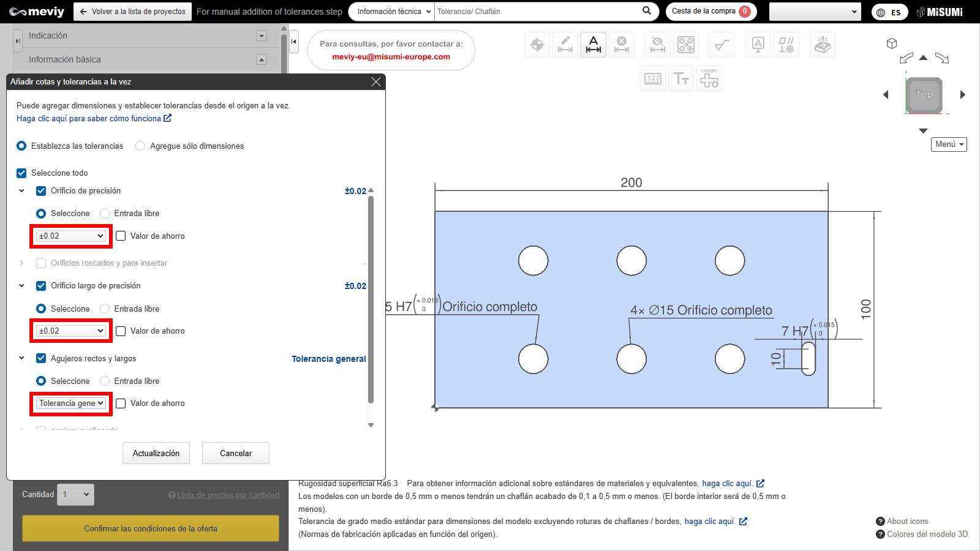
Task: Open the surface roughness symbol tool
Action: (x=722, y=45)
